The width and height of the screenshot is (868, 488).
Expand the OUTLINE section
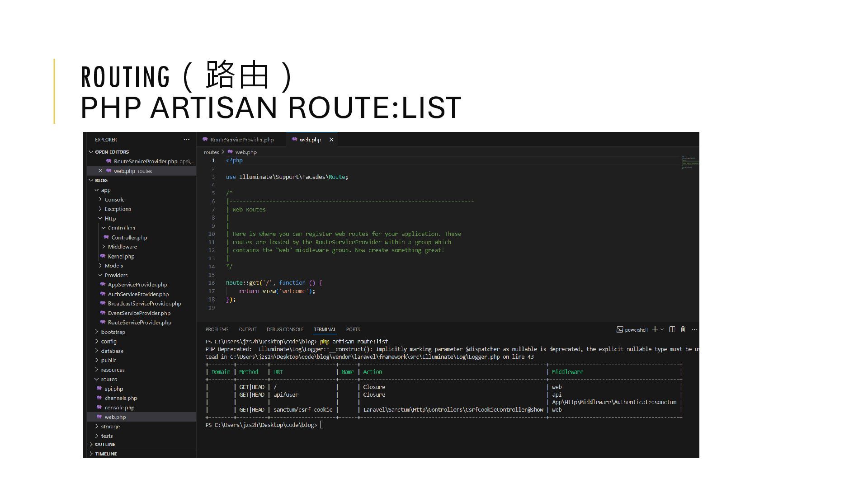click(105, 444)
